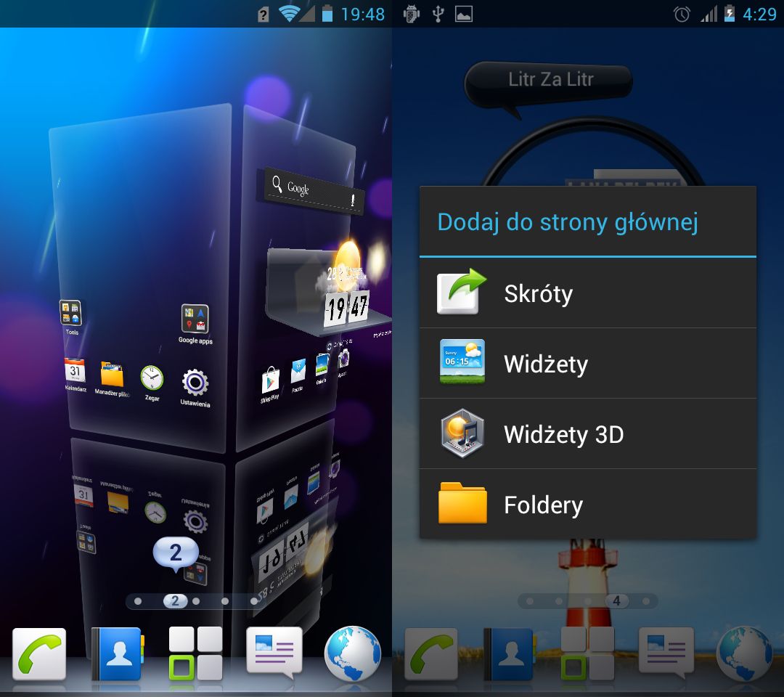Tap the voice search microphone in Google bar

[353, 200]
